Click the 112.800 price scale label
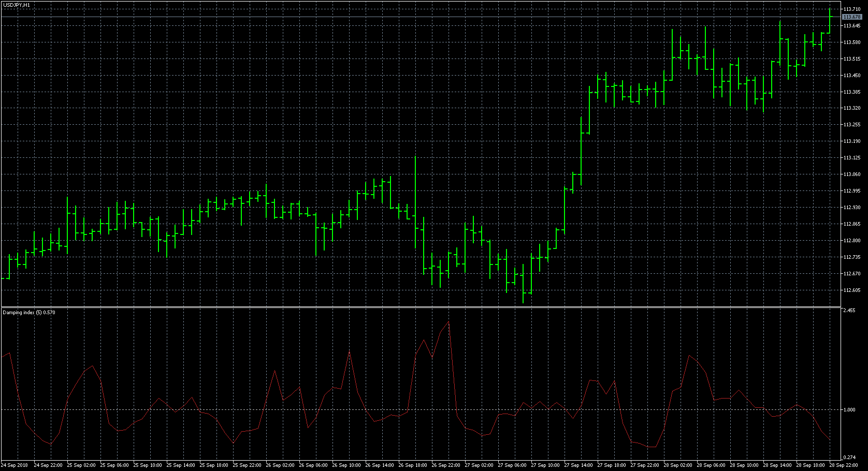The image size is (868, 471). (852, 240)
